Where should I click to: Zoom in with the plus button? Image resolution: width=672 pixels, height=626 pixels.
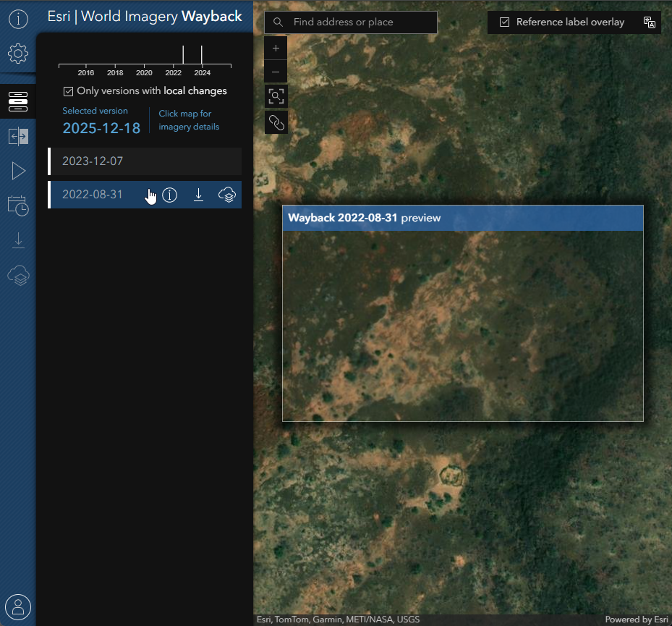276,48
